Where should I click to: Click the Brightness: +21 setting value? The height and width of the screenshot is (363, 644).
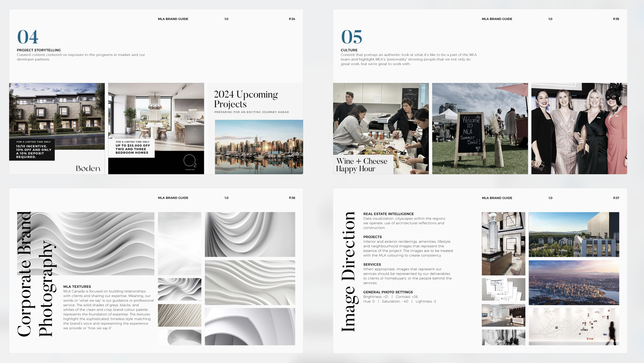(376, 297)
